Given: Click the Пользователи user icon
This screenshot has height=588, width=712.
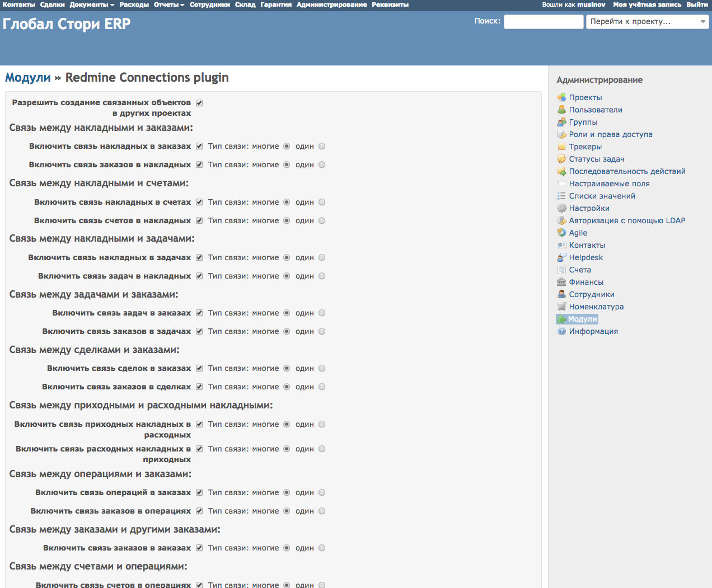Looking at the screenshot, I should [561, 110].
